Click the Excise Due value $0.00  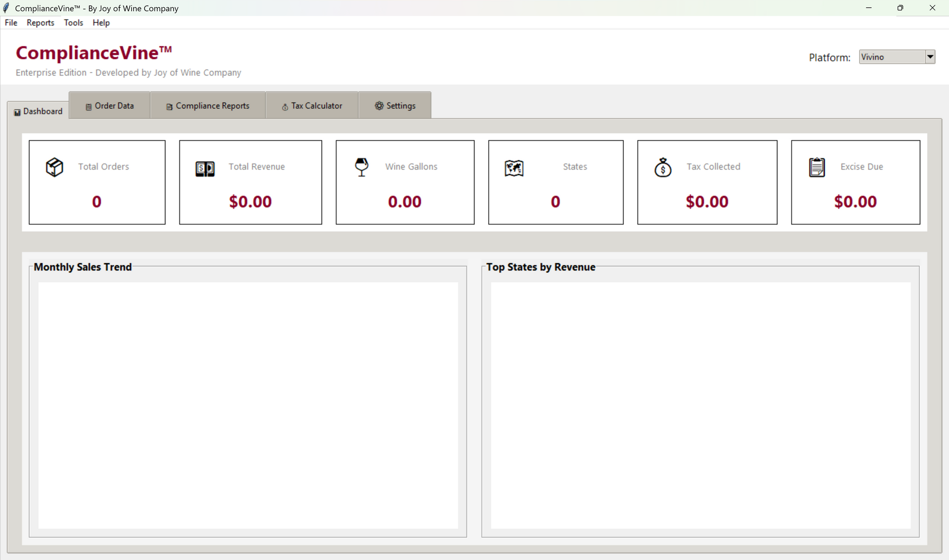pos(855,201)
